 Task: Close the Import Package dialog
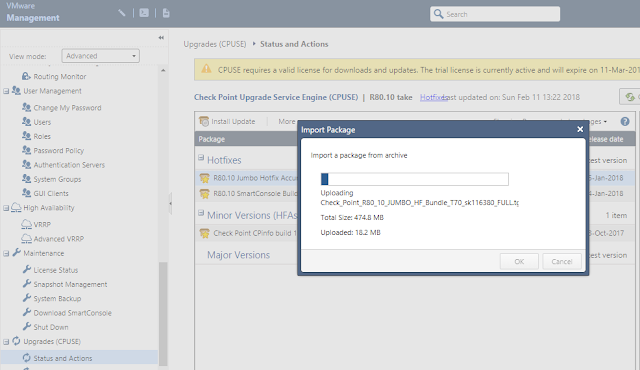(x=580, y=129)
